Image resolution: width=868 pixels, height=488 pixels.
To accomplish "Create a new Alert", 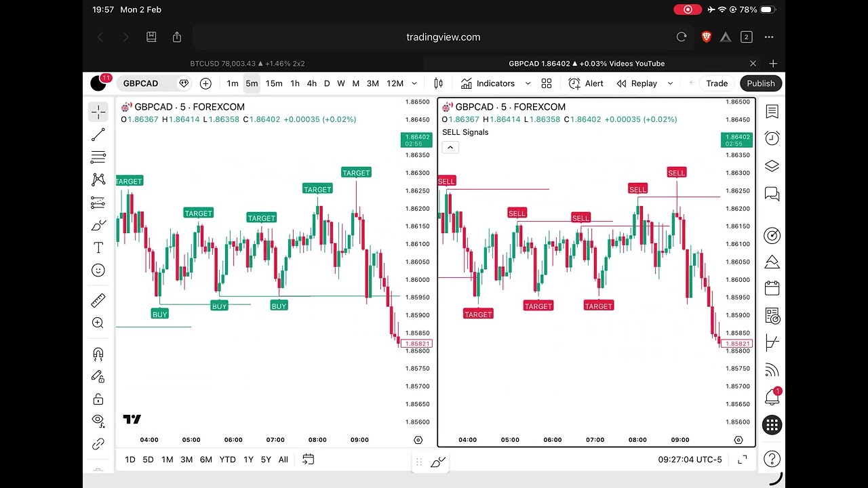I will point(586,83).
